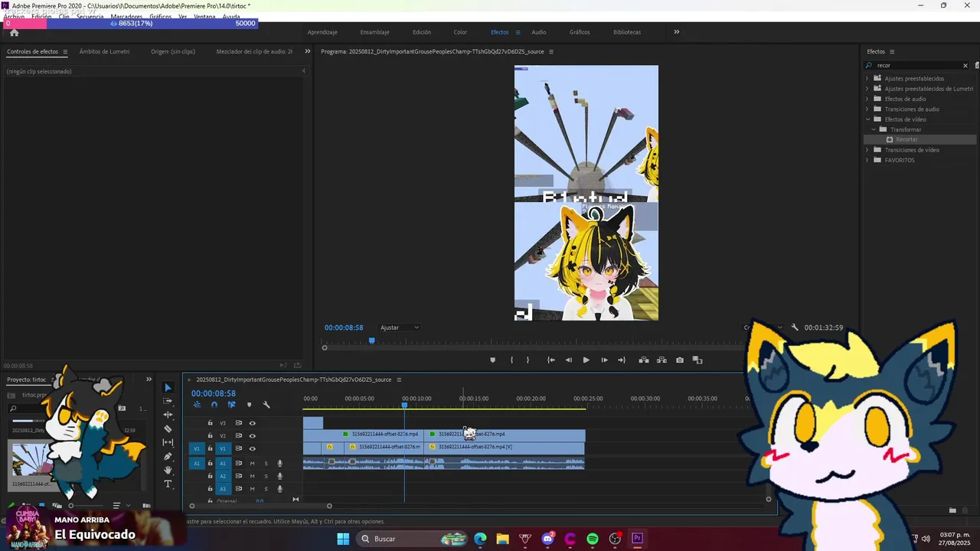Screen dimensions: 980x551
Task: Play the sequence in Program monitor
Action: [586, 360]
